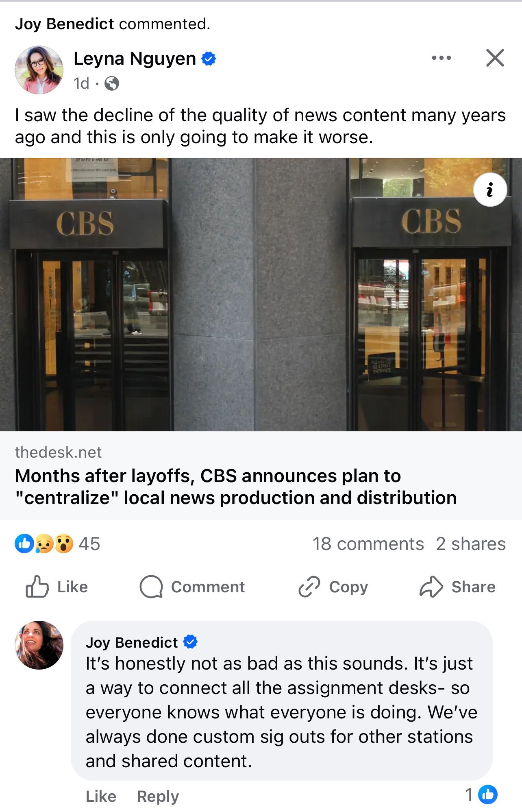Show all 18 comments
This screenshot has height=812, width=522.
pyautogui.click(x=368, y=544)
